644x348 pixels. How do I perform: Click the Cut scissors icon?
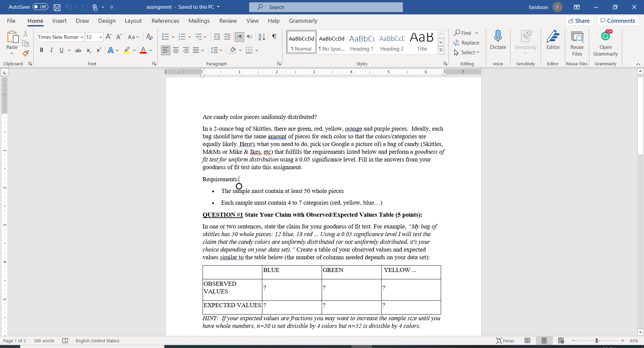25,34
